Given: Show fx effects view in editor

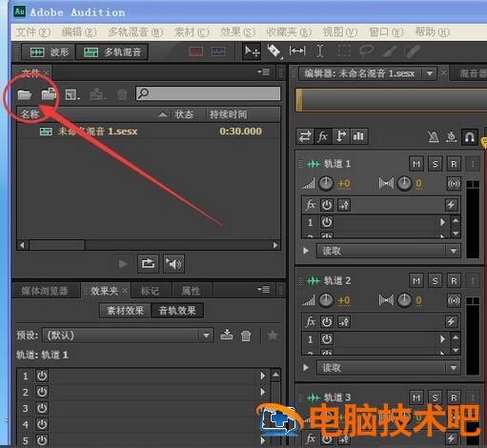Looking at the screenshot, I should pos(323,136).
